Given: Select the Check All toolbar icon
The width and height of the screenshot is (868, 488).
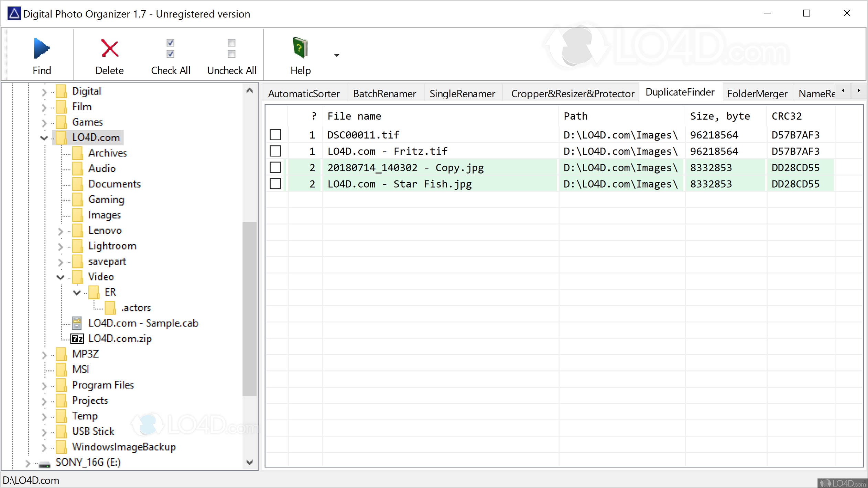Looking at the screenshot, I should click(x=170, y=48).
